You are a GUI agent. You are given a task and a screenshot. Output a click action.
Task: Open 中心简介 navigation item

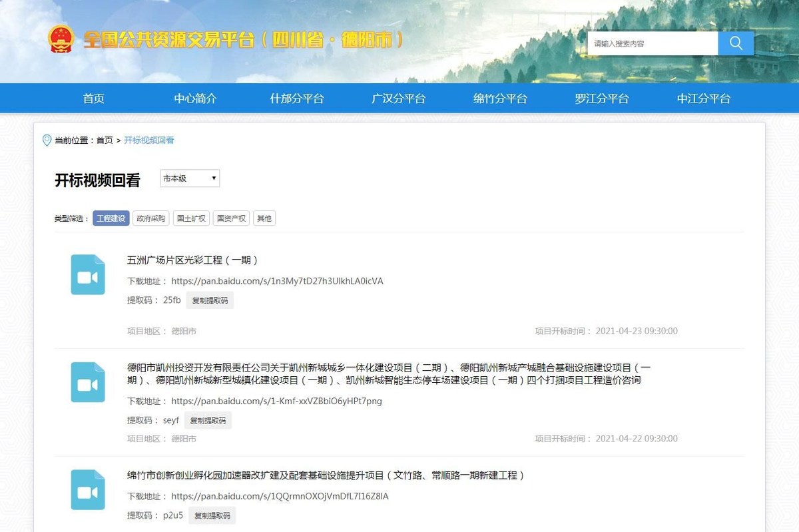tap(195, 99)
